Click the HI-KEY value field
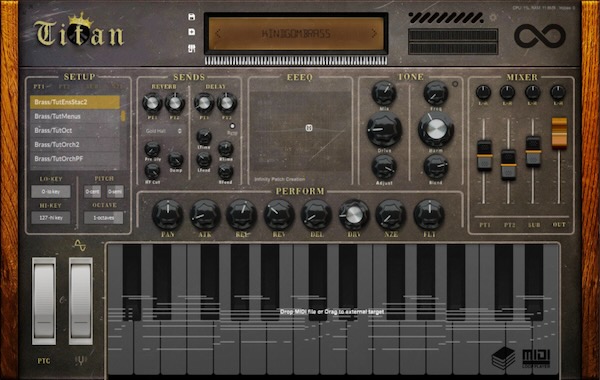 pyautogui.click(x=51, y=218)
